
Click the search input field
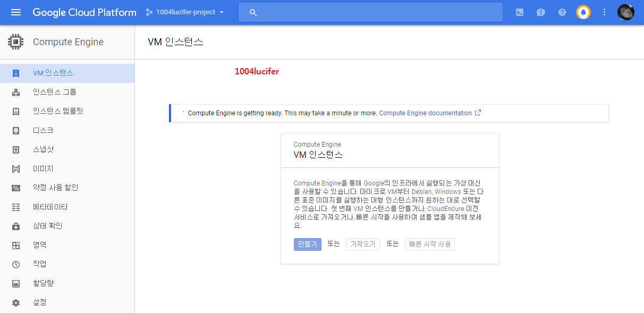370,12
